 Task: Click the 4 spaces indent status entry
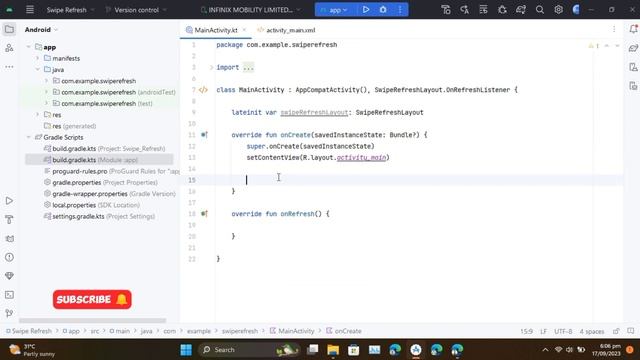pos(592,331)
